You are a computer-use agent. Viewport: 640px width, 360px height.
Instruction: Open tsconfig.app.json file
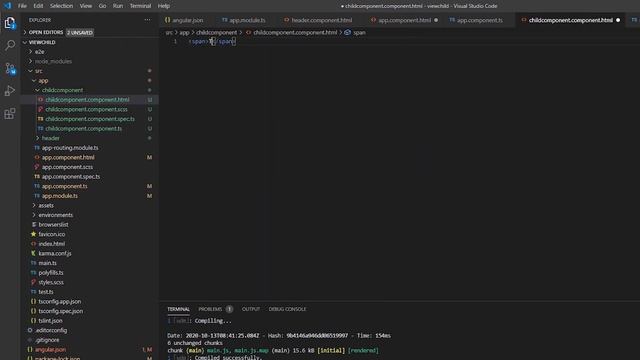click(60, 301)
